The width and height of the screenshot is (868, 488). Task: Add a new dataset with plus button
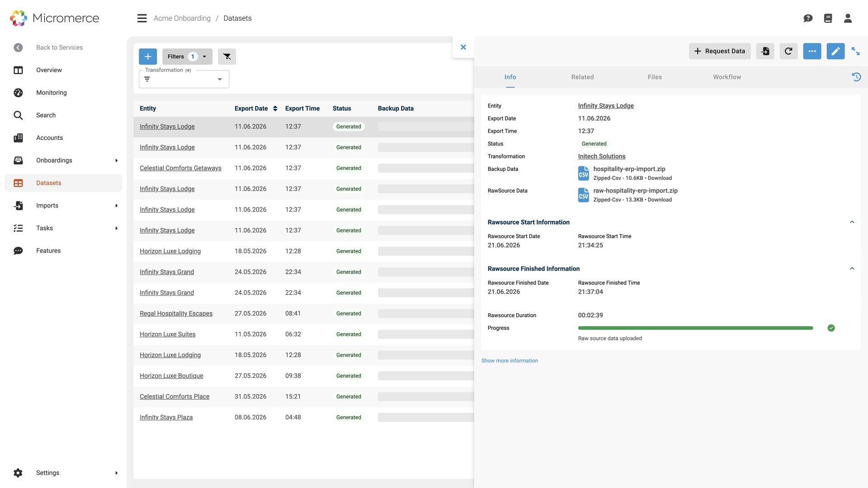tap(148, 56)
